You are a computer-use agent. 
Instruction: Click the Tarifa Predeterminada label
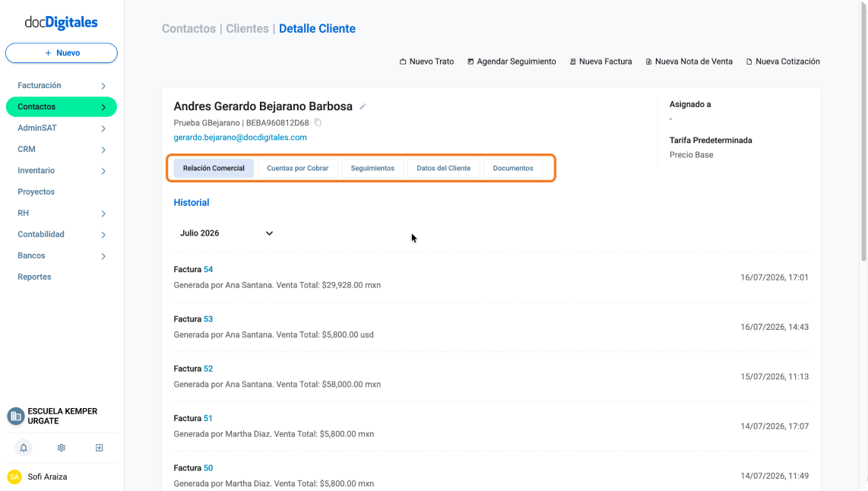click(711, 141)
